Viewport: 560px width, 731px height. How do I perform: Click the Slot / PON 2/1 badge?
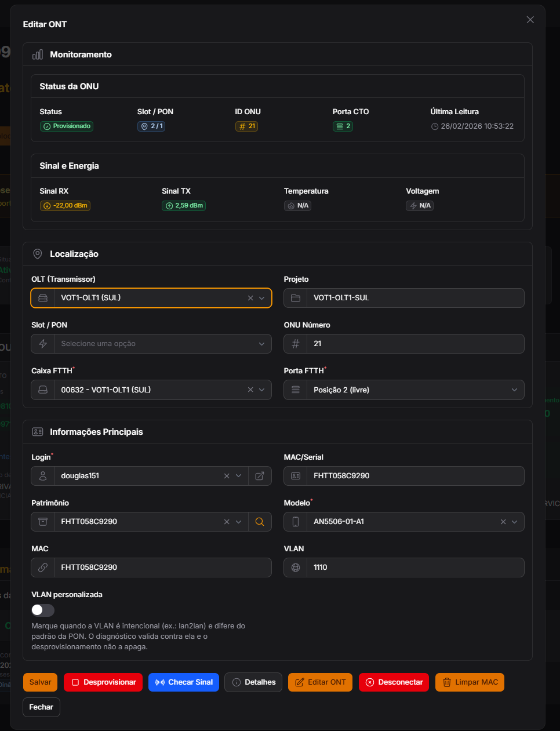[151, 126]
